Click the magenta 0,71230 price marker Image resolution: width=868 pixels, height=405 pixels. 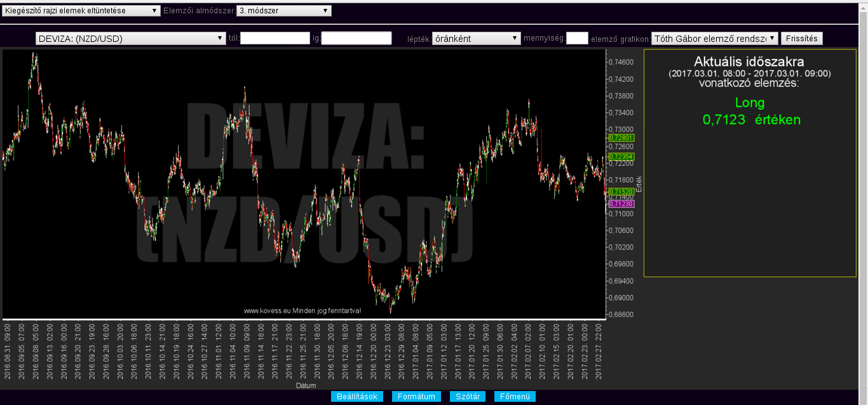[x=621, y=204]
